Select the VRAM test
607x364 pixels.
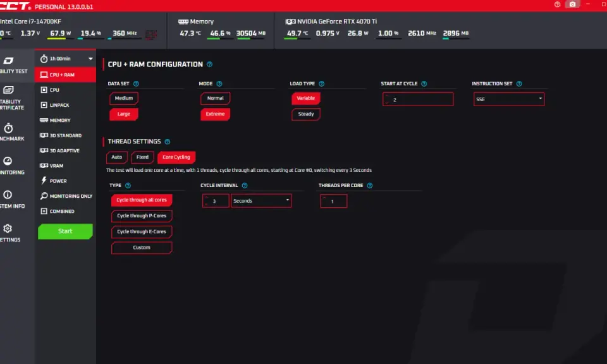click(65, 166)
